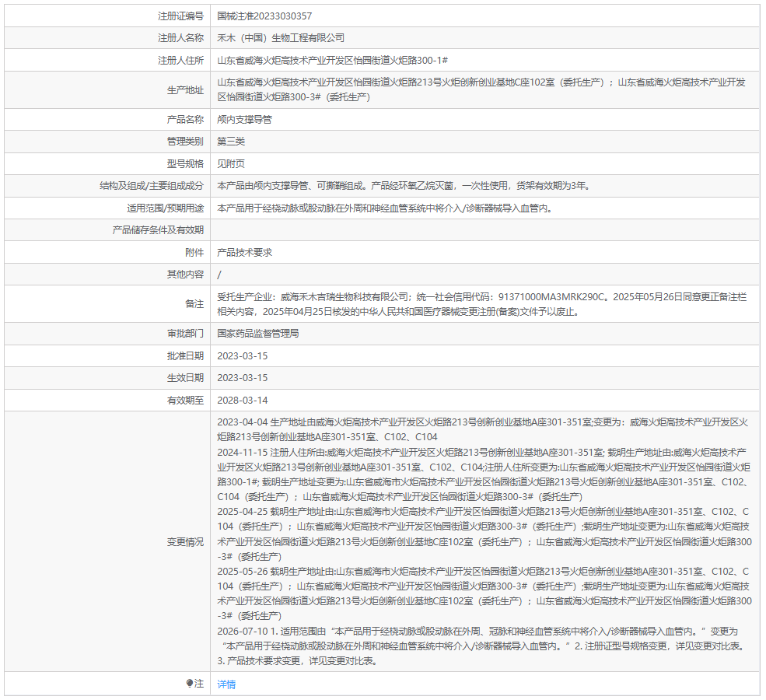
Task: Select the 2026-07-10 change entry
Action: tap(483, 646)
